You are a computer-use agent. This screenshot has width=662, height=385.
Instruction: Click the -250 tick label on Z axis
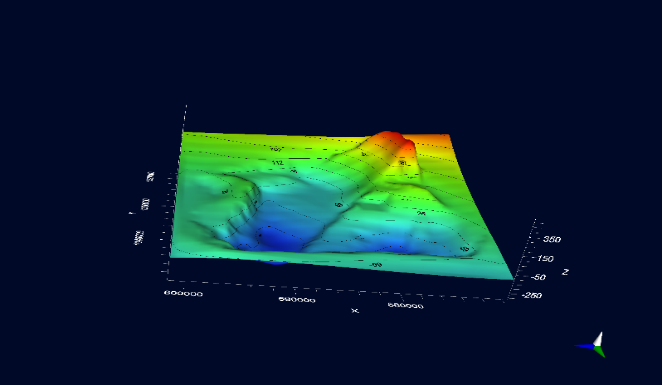532,295
